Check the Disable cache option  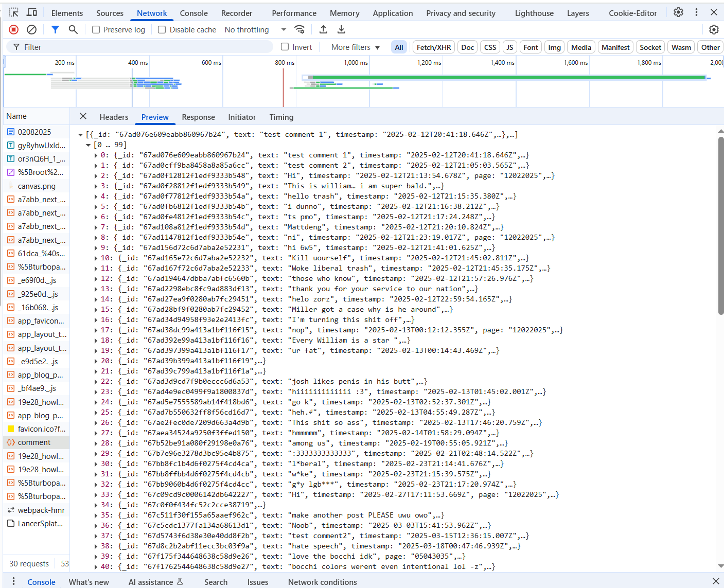point(162,30)
